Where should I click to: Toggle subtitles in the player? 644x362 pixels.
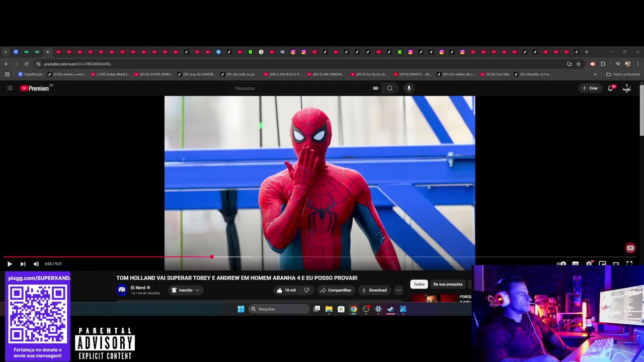[x=576, y=264]
